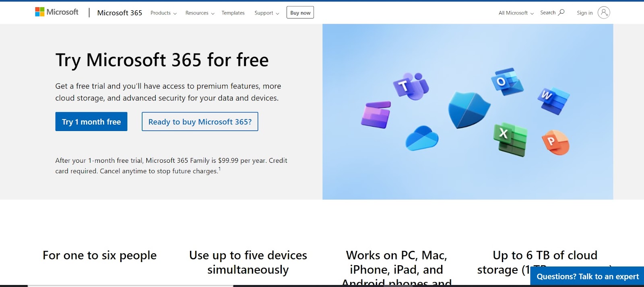This screenshot has width=644, height=287.
Task: Click the Buy now button
Action: (x=300, y=12)
